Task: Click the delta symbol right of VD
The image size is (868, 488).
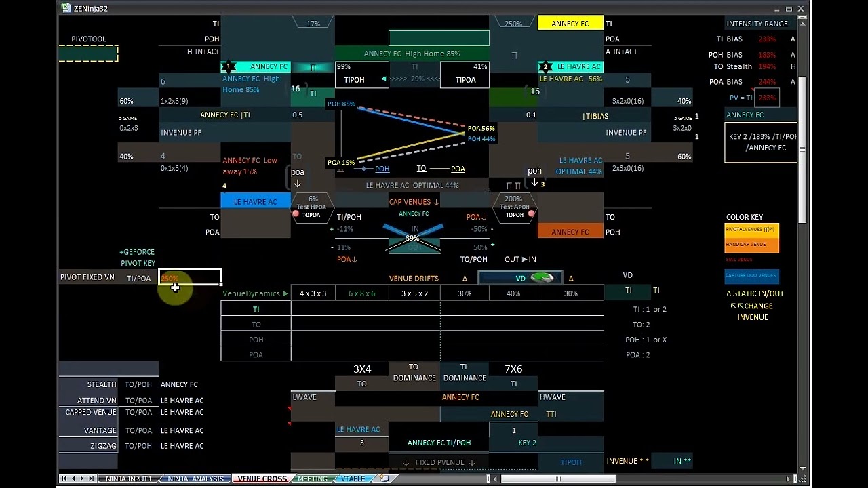Action: coord(571,278)
